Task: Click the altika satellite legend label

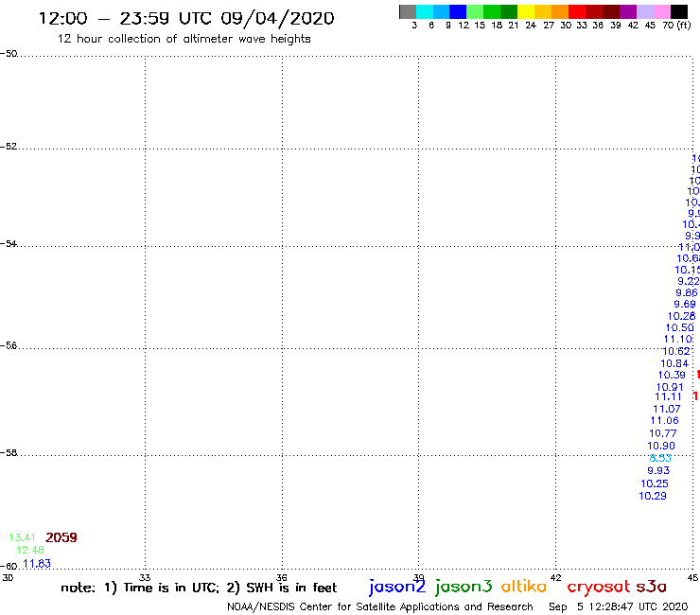Action: pos(524,587)
